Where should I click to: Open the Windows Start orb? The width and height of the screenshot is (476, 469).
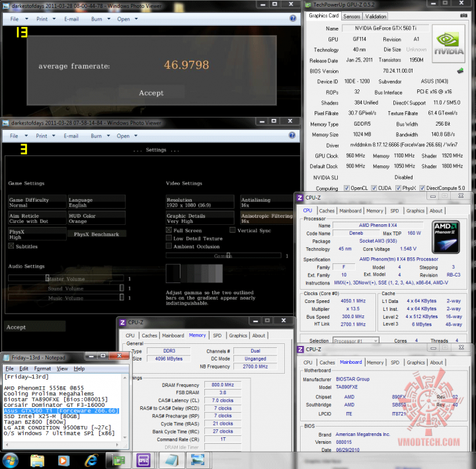pos(10,460)
